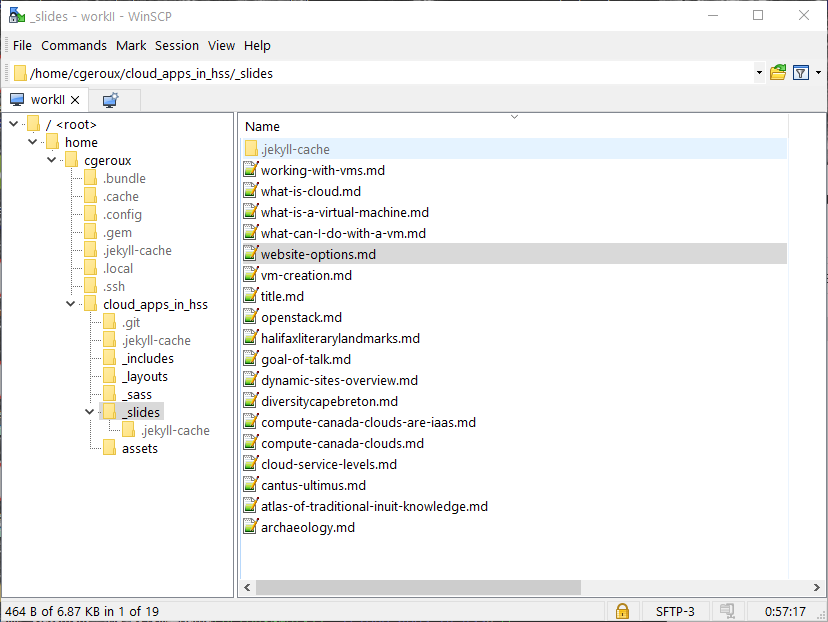Click the WinSCP application icon in title bar
The image size is (828, 622).
click(x=16, y=16)
